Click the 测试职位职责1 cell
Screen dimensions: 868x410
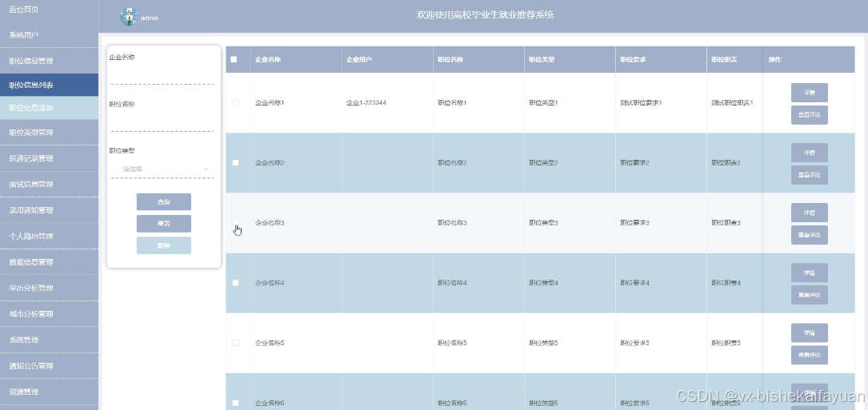click(x=732, y=103)
